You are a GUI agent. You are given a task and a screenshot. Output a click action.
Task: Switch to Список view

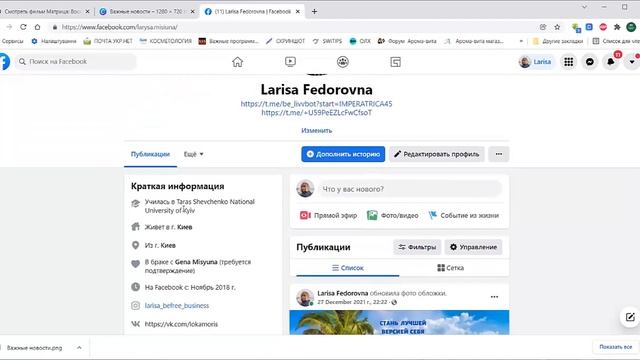click(x=348, y=268)
